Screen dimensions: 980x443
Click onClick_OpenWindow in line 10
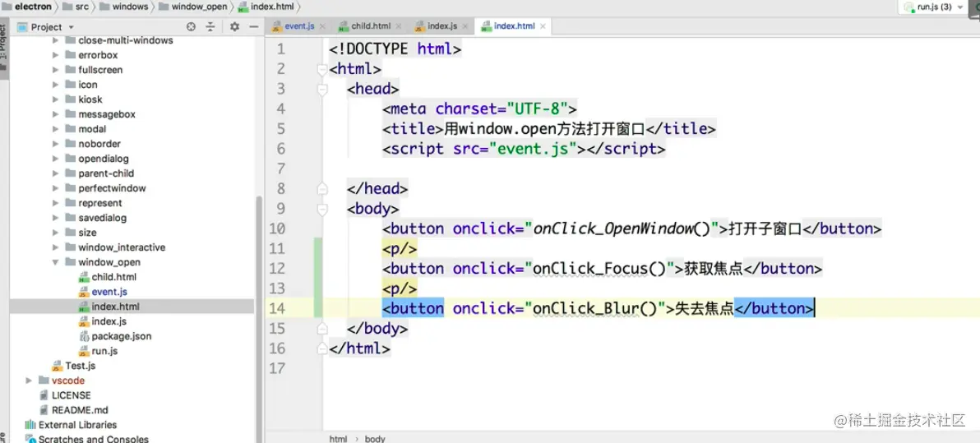click(613, 228)
